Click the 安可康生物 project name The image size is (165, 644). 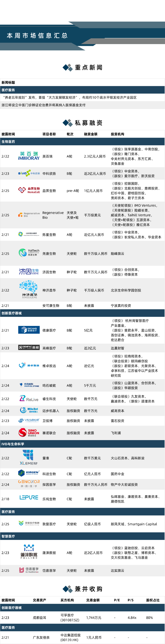click(51, 306)
